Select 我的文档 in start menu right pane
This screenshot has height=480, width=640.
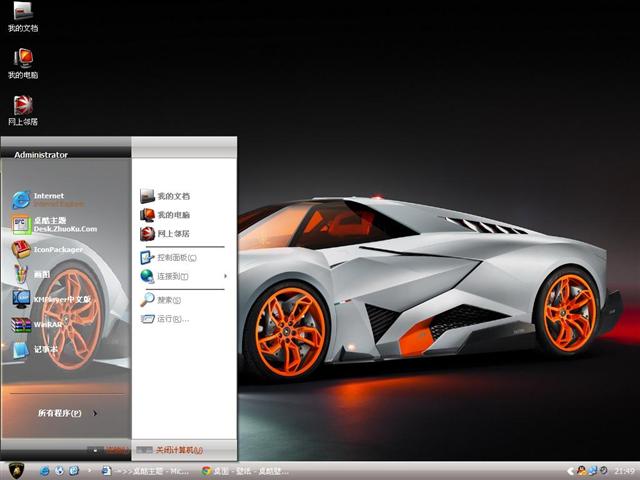coord(165,196)
